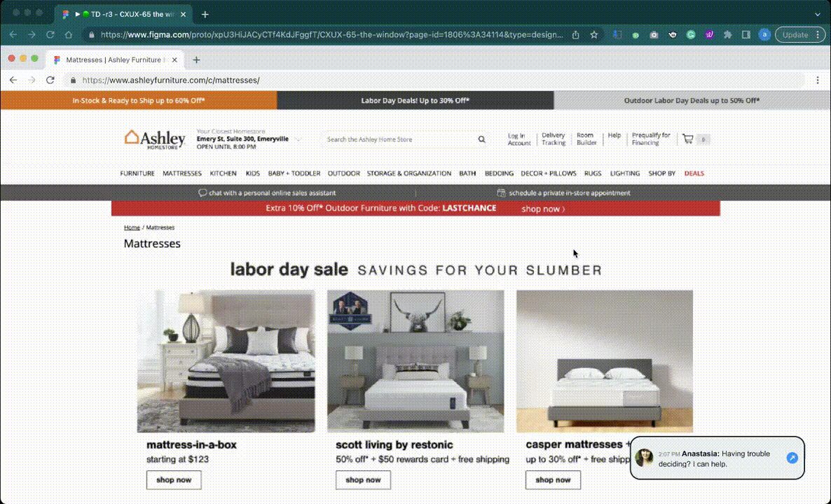This screenshot has width=831, height=504.
Task: Select the DEALS menu item
Action: coord(694,173)
